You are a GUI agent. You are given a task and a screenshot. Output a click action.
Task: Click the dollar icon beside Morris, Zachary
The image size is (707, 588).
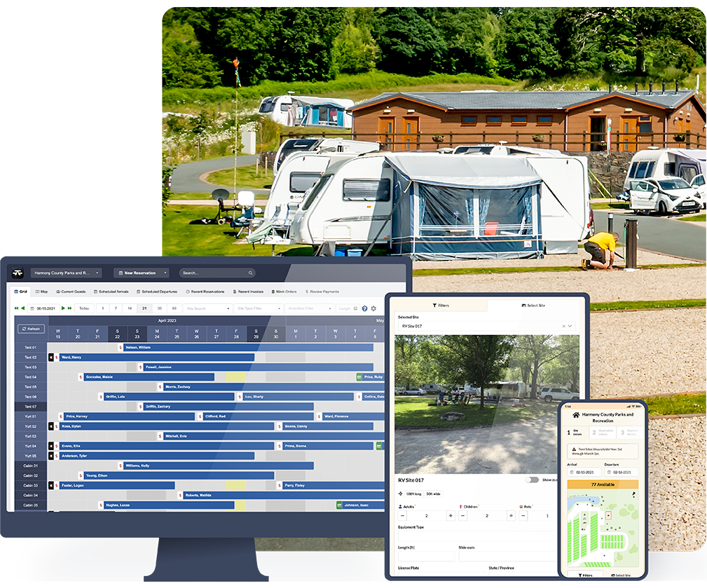coord(160,387)
